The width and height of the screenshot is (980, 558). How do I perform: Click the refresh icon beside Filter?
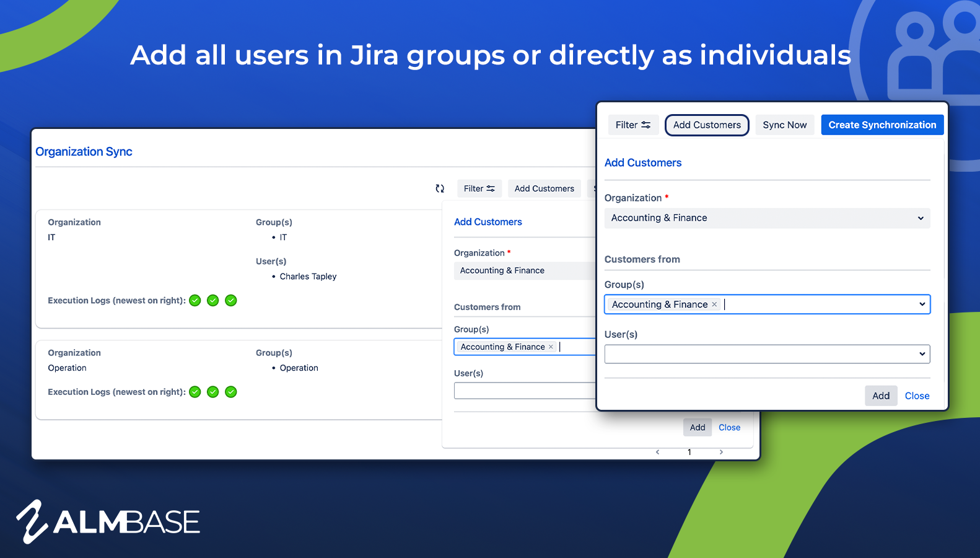440,188
